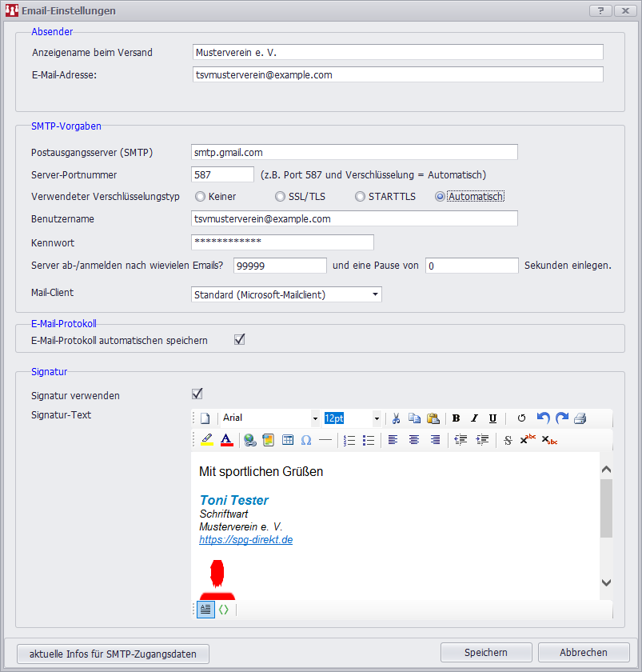Open the Mail-Client dropdown
The width and height of the screenshot is (642, 672).
[376, 295]
